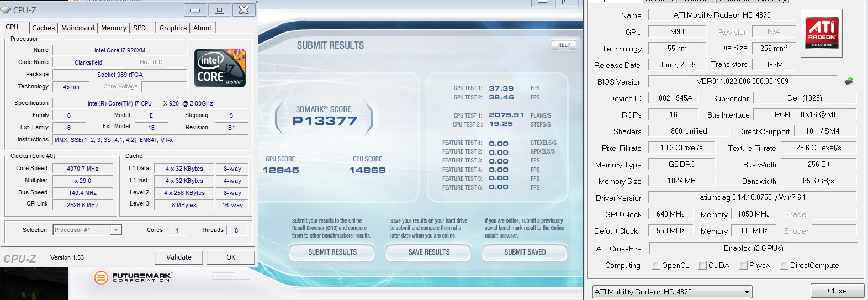Click the CPU-Z app icon in title bar
The height and width of the screenshot is (300, 868).
[6, 10]
